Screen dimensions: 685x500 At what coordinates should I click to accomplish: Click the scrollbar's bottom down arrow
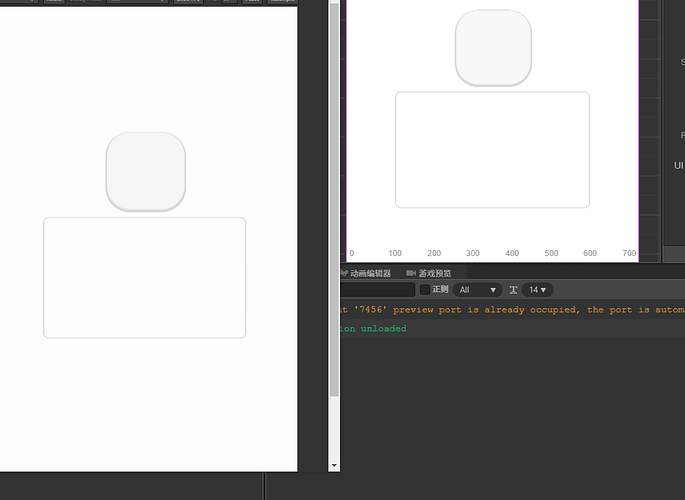[x=334, y=466]
